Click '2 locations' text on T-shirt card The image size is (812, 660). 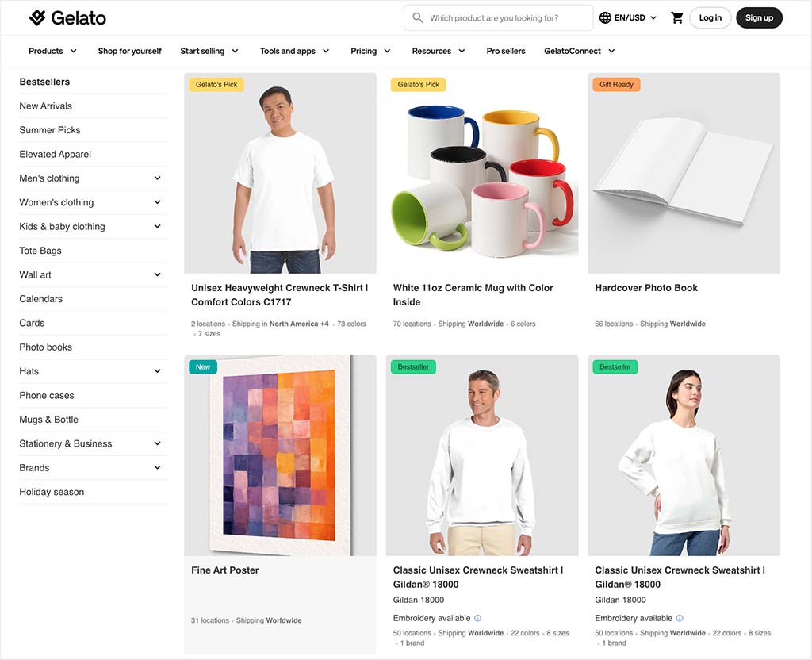click(x=209, y=324)
